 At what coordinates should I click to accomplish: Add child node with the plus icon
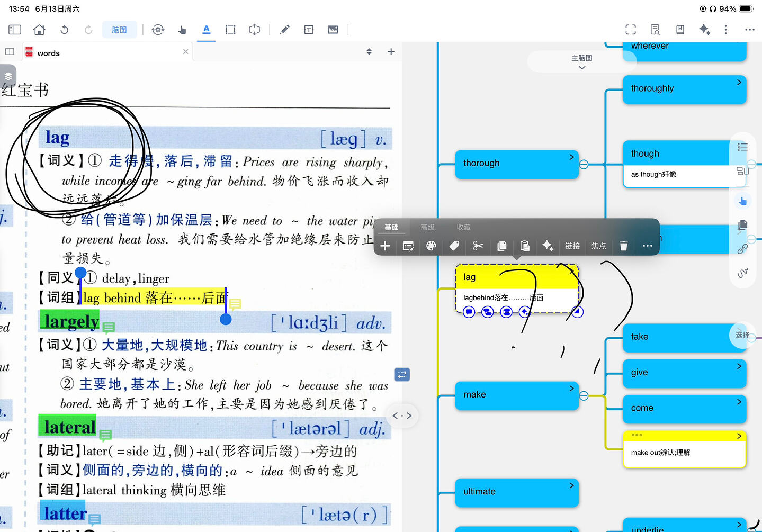pos(386,246)
